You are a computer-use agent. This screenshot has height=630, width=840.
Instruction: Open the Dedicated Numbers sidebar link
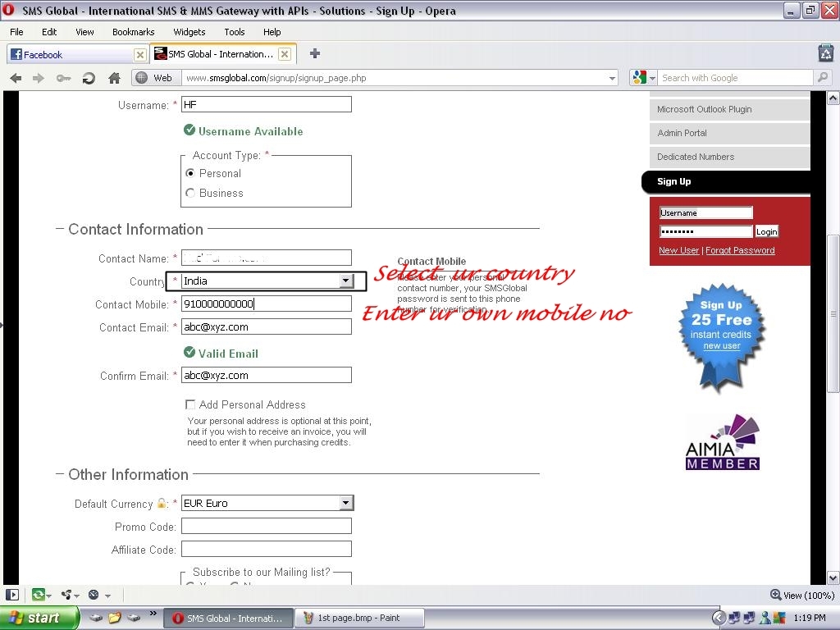click(x=729, y=157)
